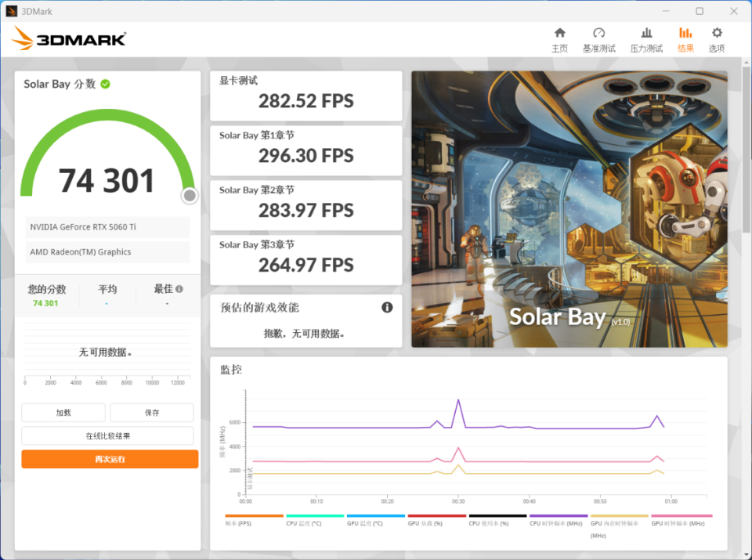Click the Solar Bay preview image

coord(569,209)
